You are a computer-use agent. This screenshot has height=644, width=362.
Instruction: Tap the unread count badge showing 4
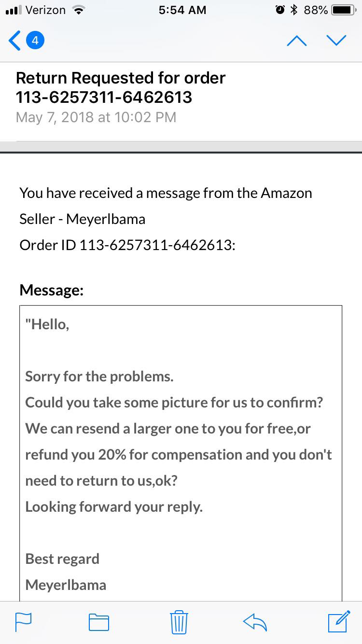[35, 41]
